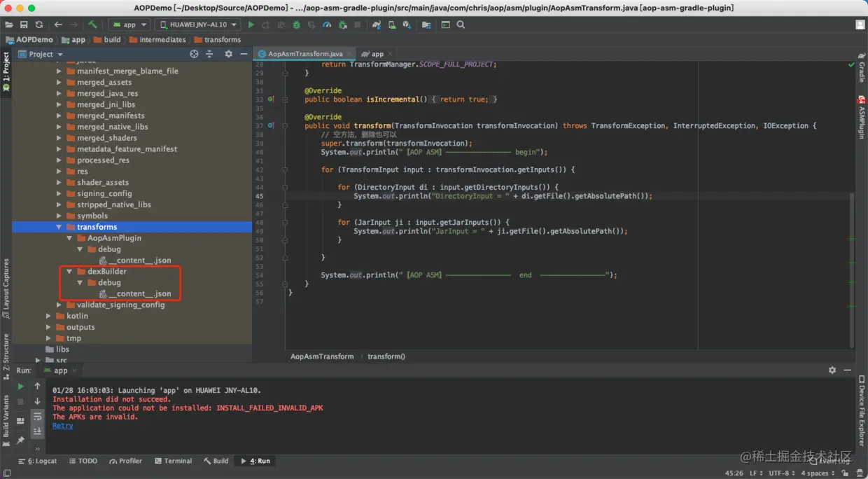868x479 pixels.
Task: Collapse the transforms folder arrow
Action: pyautogui.click(x=59, y=227)
